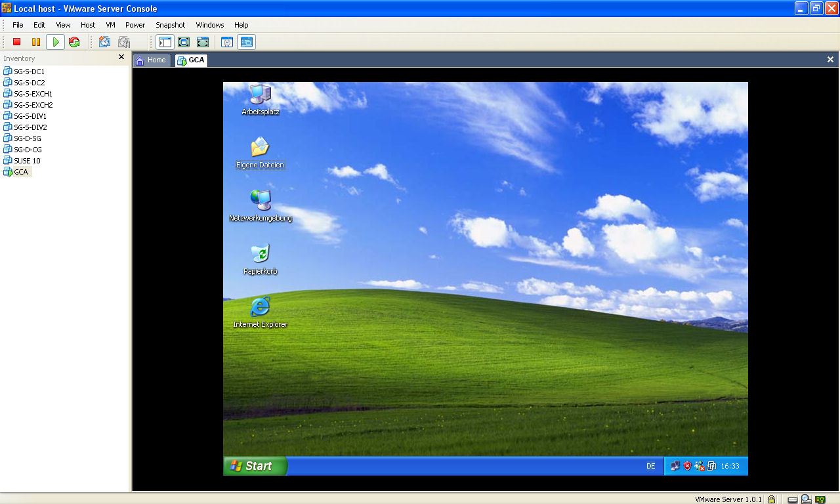The width and height of the screenshot is (840, 504).
Task: Suspend the VM with the pause button
Action: [x=36, y=42]
